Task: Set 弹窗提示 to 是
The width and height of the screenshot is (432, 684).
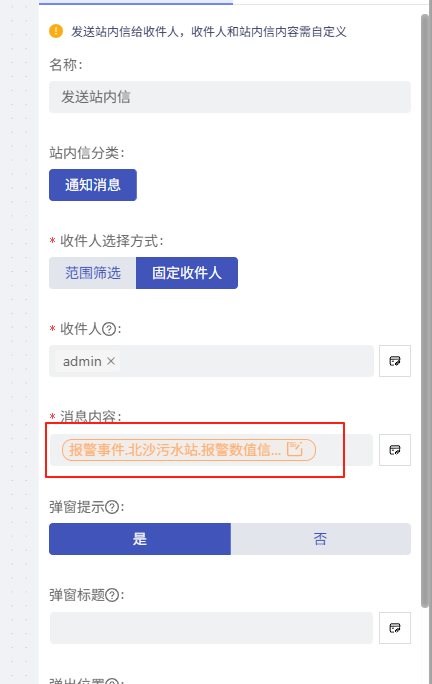Action: click(x=140, y=539)
